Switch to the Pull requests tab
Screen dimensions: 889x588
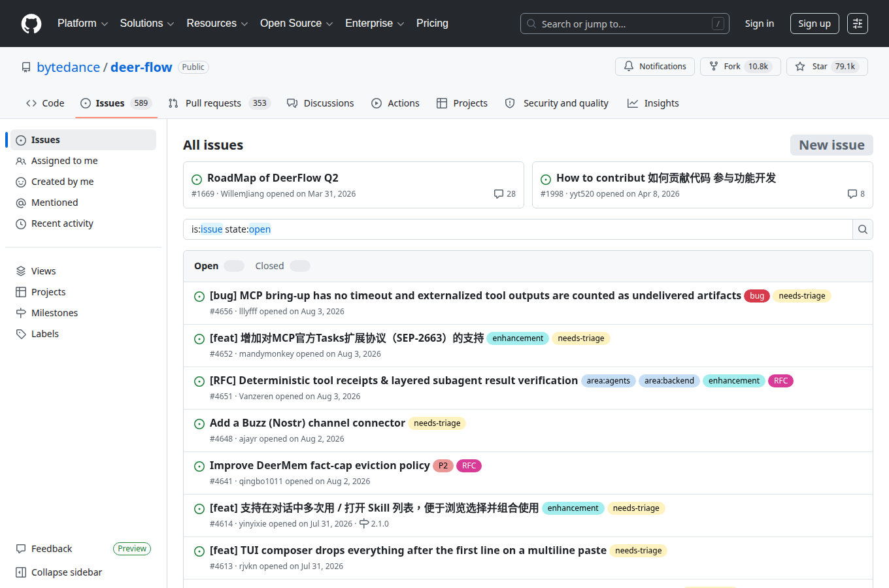point(219,103)
